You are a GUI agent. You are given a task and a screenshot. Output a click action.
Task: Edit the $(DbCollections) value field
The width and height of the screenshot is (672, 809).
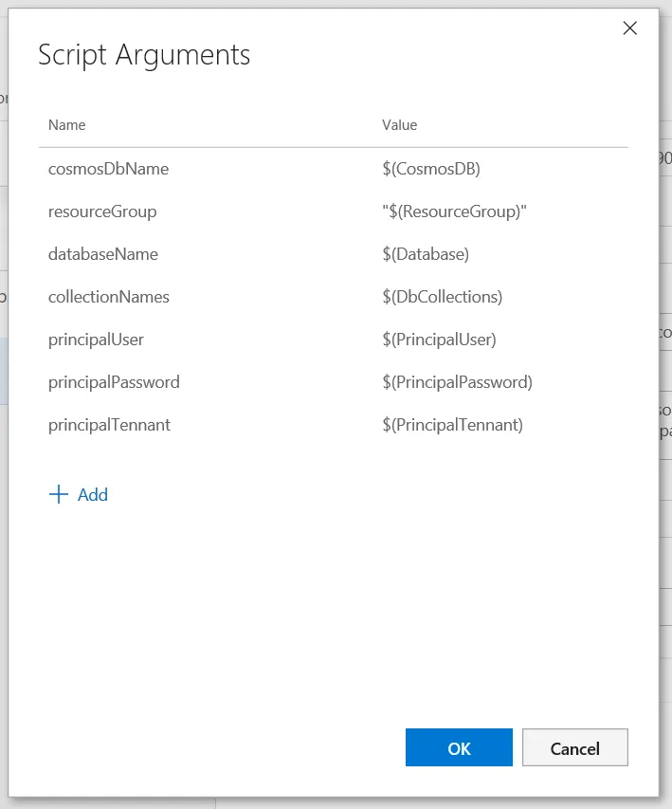coord(442,297)
